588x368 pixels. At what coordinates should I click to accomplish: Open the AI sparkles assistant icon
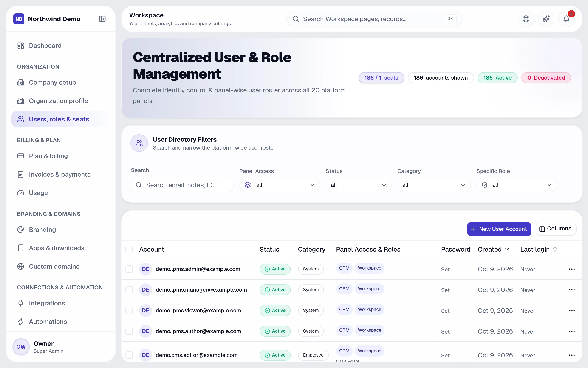coord(546,19)
